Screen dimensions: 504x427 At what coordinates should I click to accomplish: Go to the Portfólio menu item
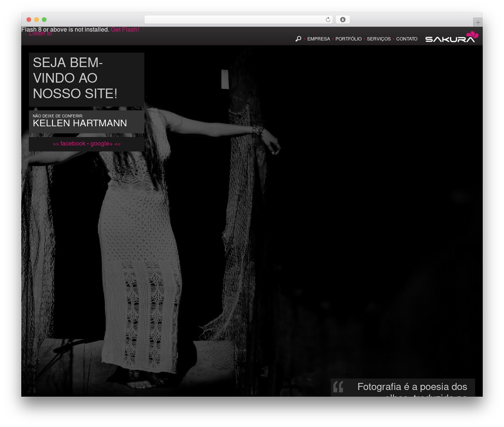click(x=348, y=39)
